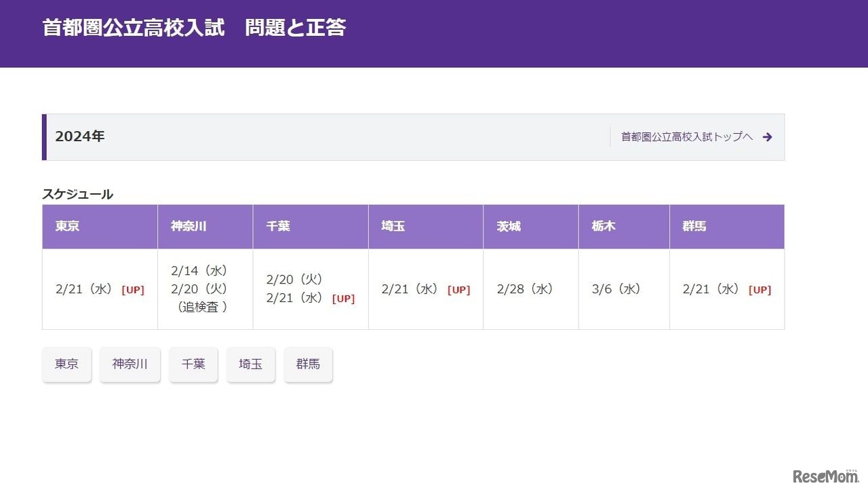Click the red UP badge in 千葉 column
868x492 pixels.
(x=343, y=299)
